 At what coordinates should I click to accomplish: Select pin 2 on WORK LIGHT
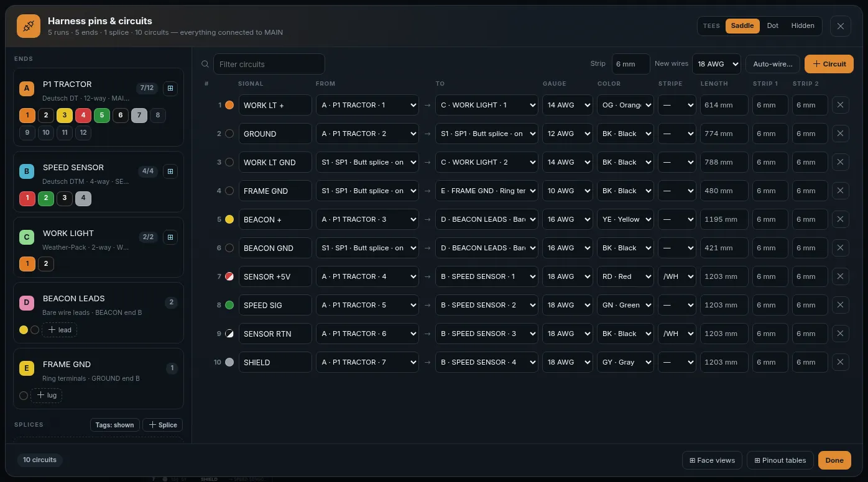pos(46,264)
